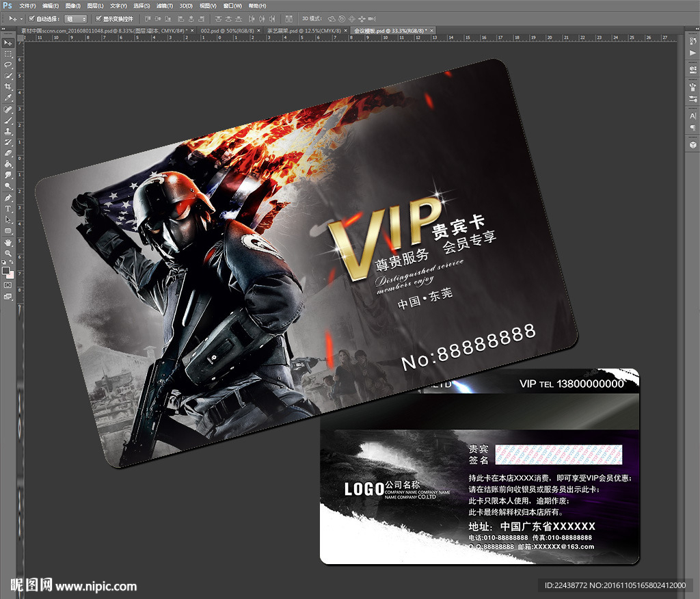This screenshot has height=599, width=700.
Task: Select the Hand tool
Action: [8, 243]
